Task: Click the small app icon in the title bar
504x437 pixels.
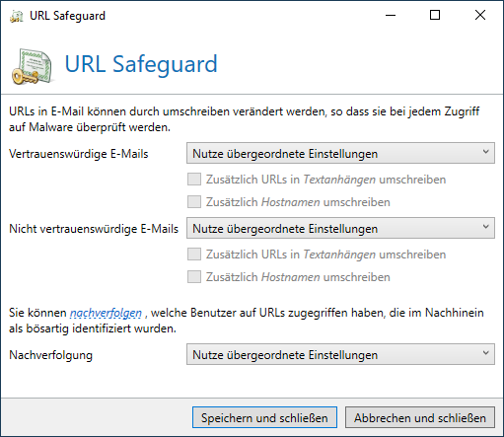Action: coord(17,16)
